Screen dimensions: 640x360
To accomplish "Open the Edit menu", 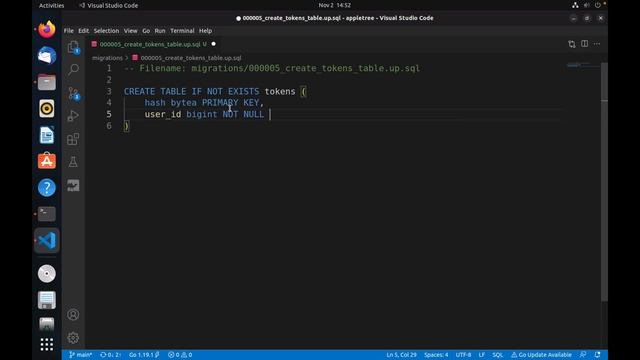I will tap(83, 31).
